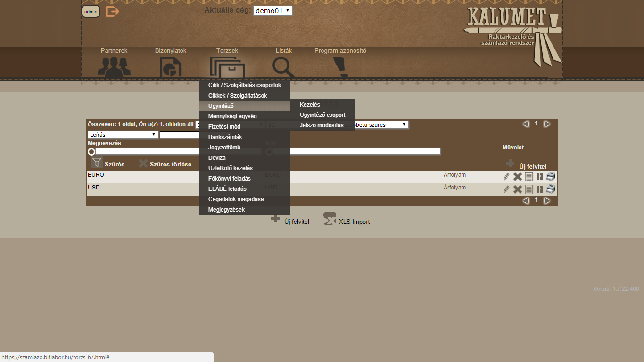Select Főkönyvi feladás menu item
The width and height of the screenshot is (644, 362).
[x=245, y=179]
